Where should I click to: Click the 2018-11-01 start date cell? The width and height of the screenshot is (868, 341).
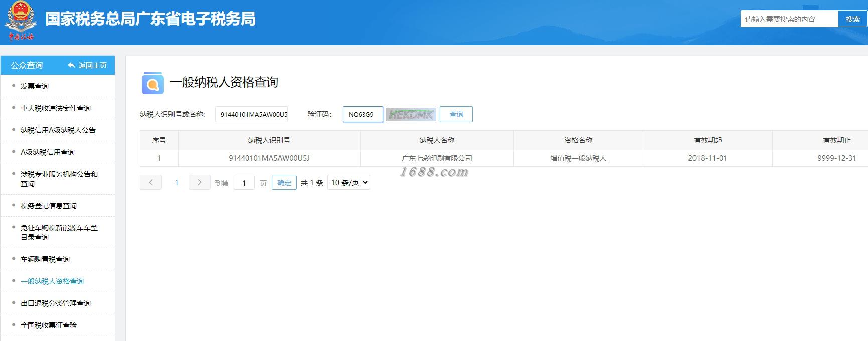coord(708,158)
